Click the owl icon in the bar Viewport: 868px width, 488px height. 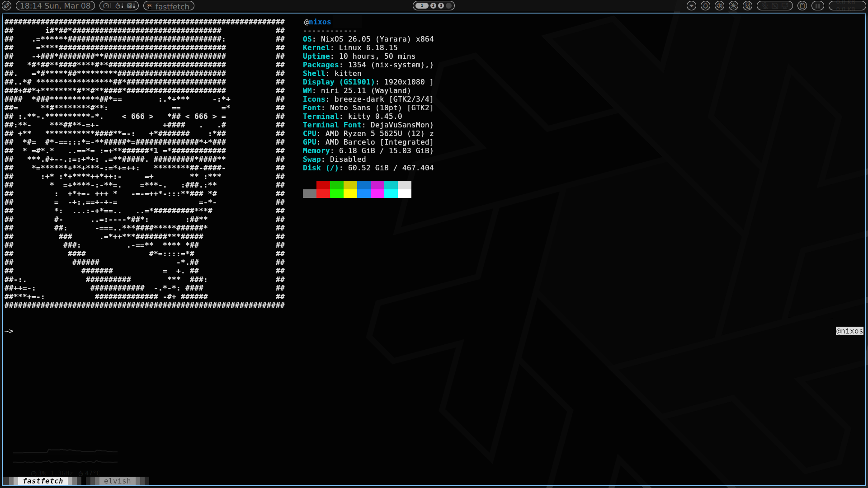747,6
